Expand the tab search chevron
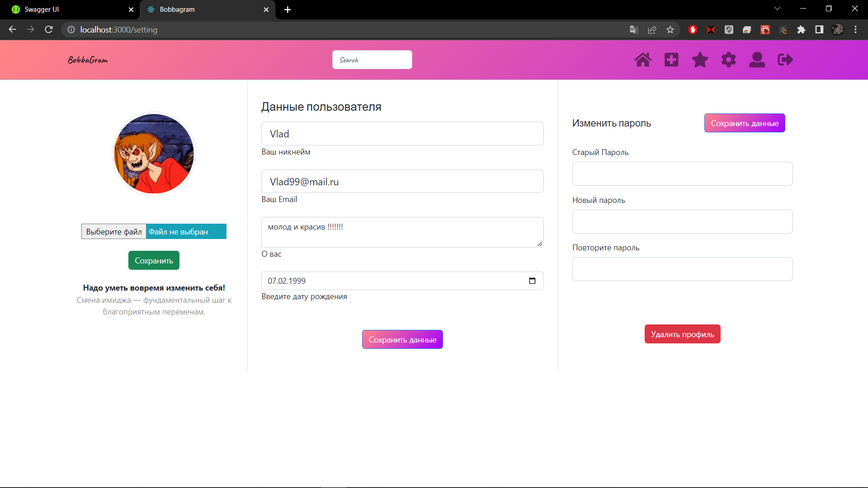Screen dimensions: 868x488 pyautogui.click(x=777, y=9)
